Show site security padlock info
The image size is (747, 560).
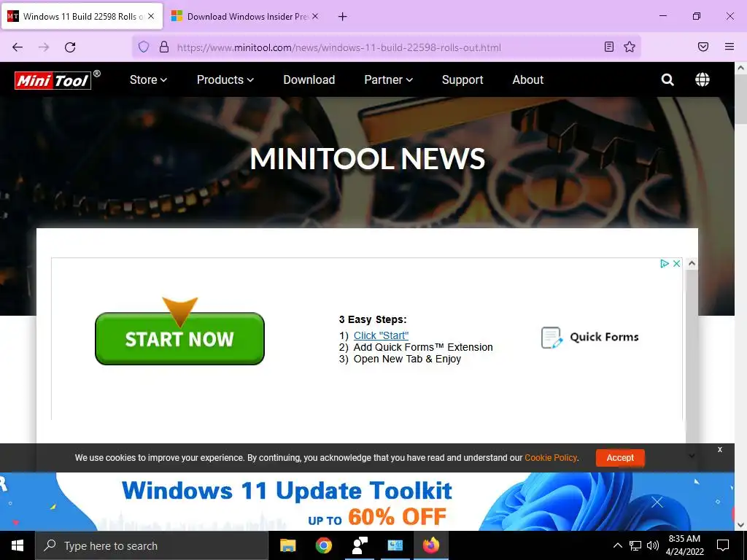point(164,47)
